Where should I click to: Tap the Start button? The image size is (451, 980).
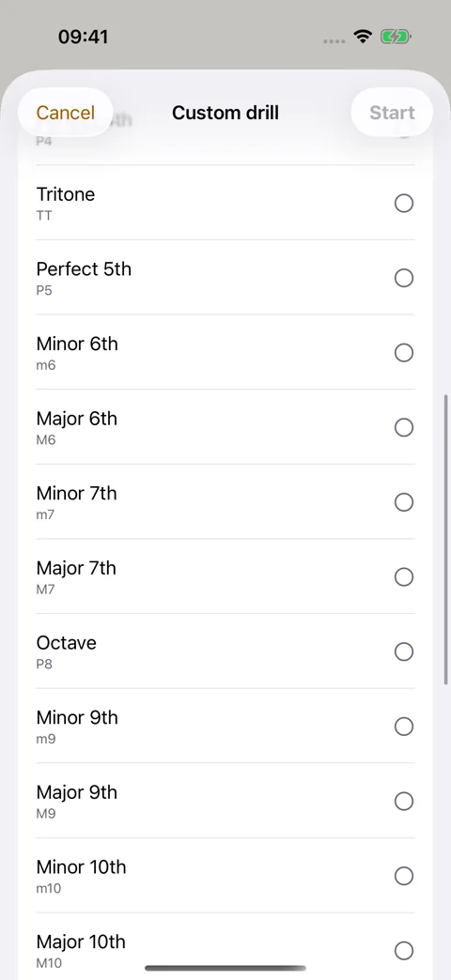[392, 113]
